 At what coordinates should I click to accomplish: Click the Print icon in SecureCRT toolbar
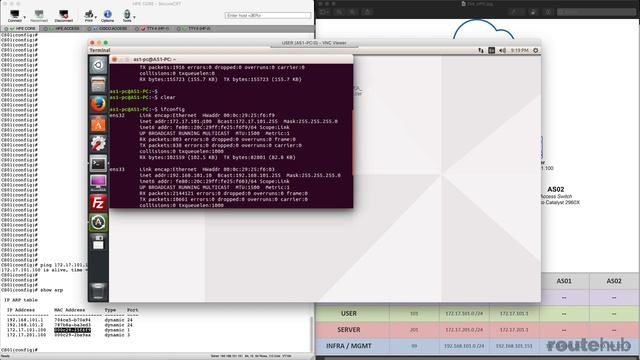click(89, 16)
